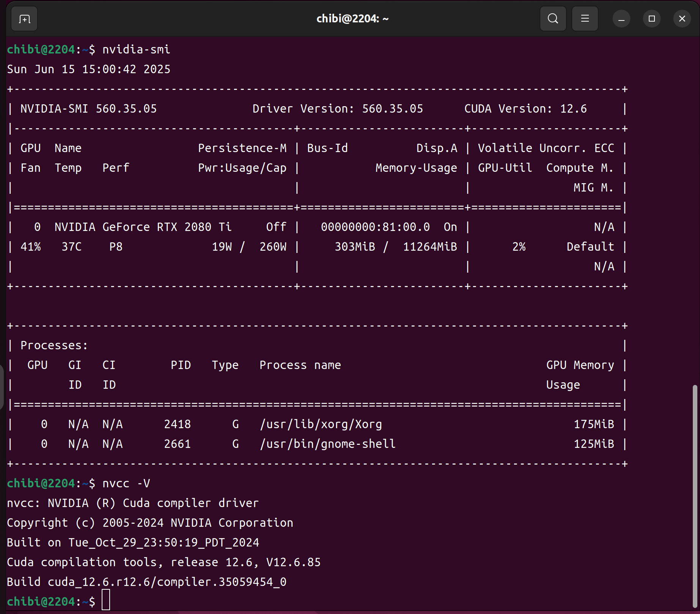The height and width of the screenshot is (614, 700).
Task: Click the typed nvidia-smi command text
Action: tap(136, 50)
